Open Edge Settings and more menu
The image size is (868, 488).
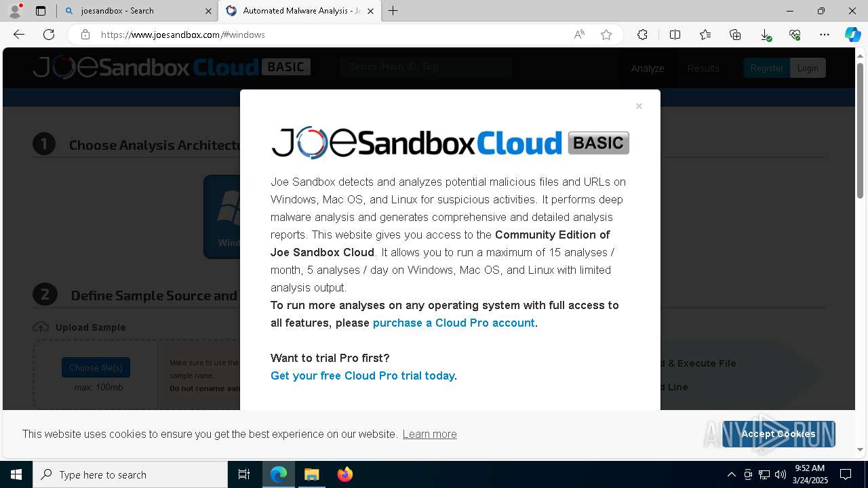coord(825,35)
